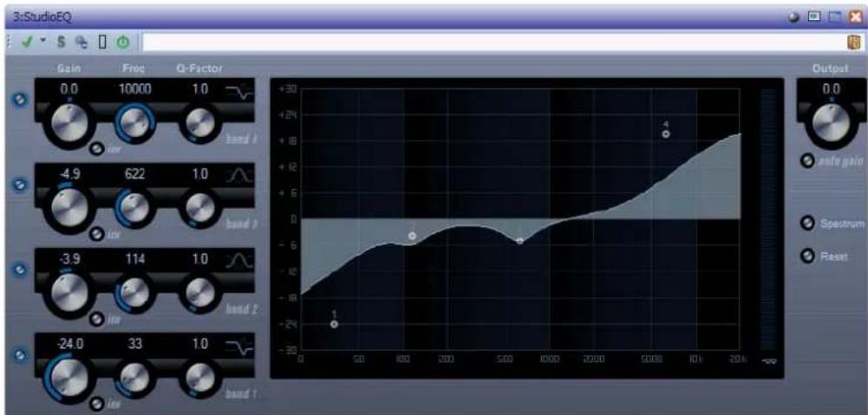Select band 4 handle on the EQ graph

pos(666,134)
